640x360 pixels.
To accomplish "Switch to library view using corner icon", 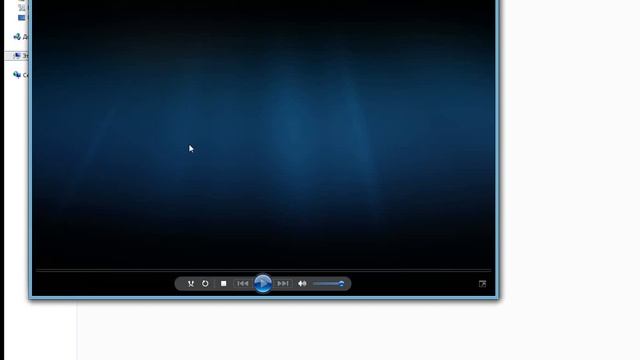I will click(482, 284).
